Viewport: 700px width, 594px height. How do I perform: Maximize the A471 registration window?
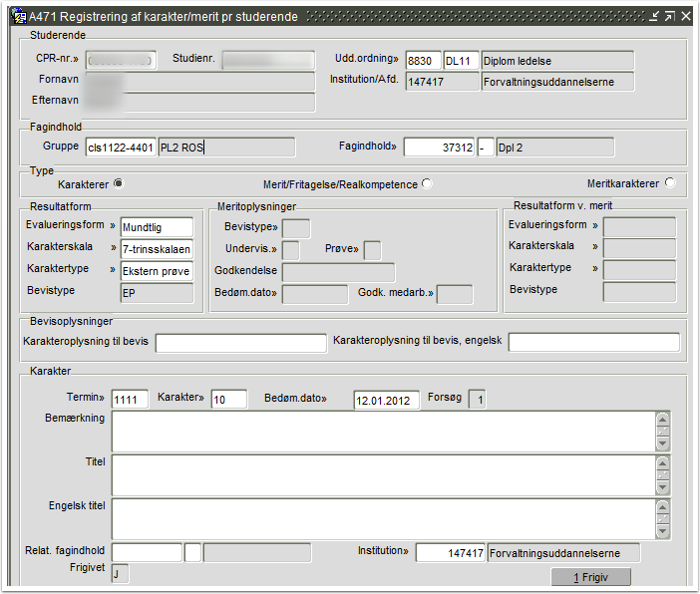(670, 17)
